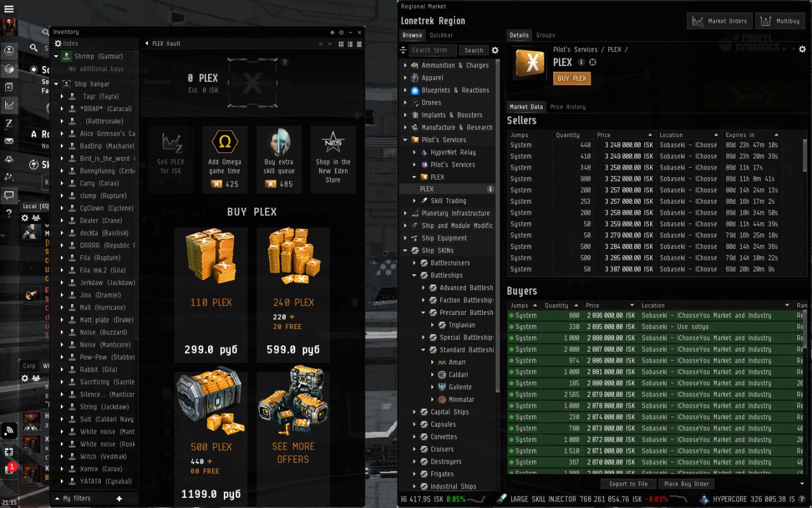
Task: Open the Neocom hamburger menu
Action: [9, 9]
